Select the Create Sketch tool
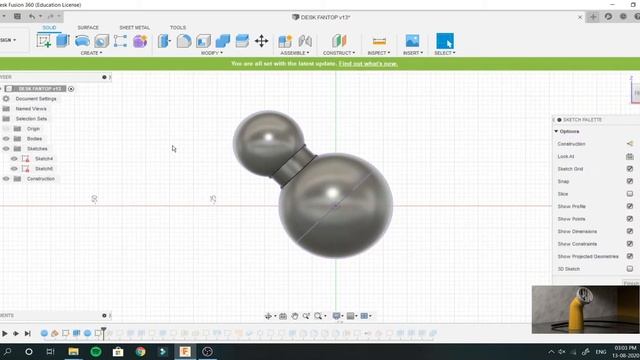This screenshot has height=360, width=640. click(x=44, y=41)
